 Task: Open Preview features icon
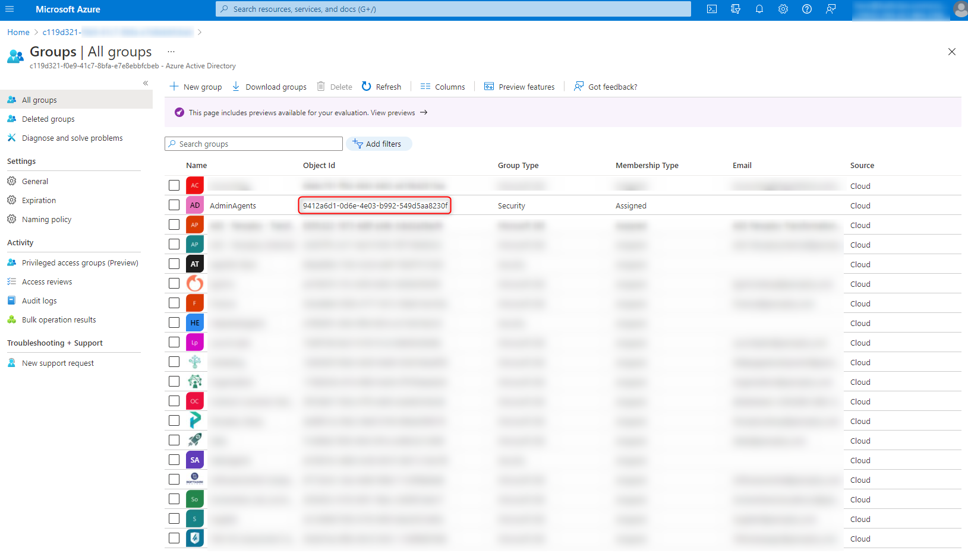pos(489,87)
